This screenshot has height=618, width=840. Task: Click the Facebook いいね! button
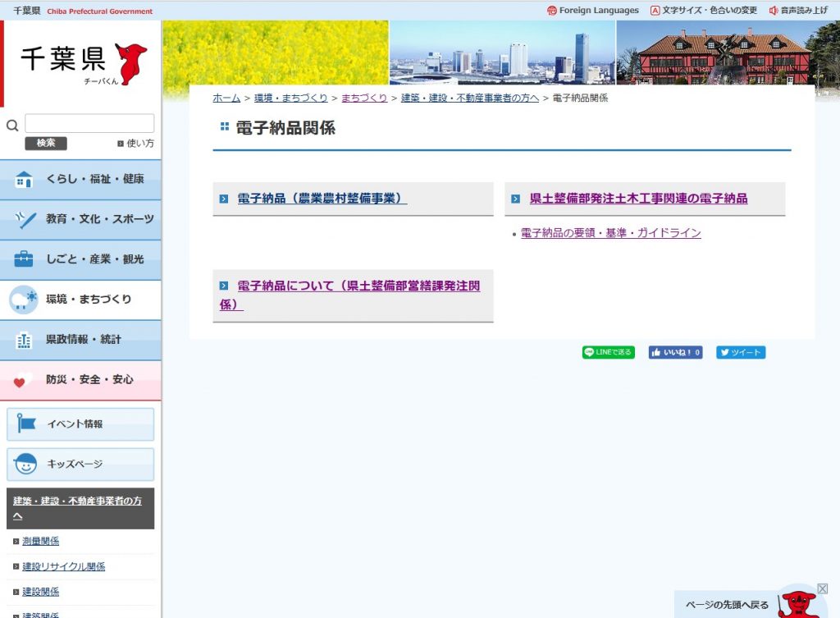[675, 352]
